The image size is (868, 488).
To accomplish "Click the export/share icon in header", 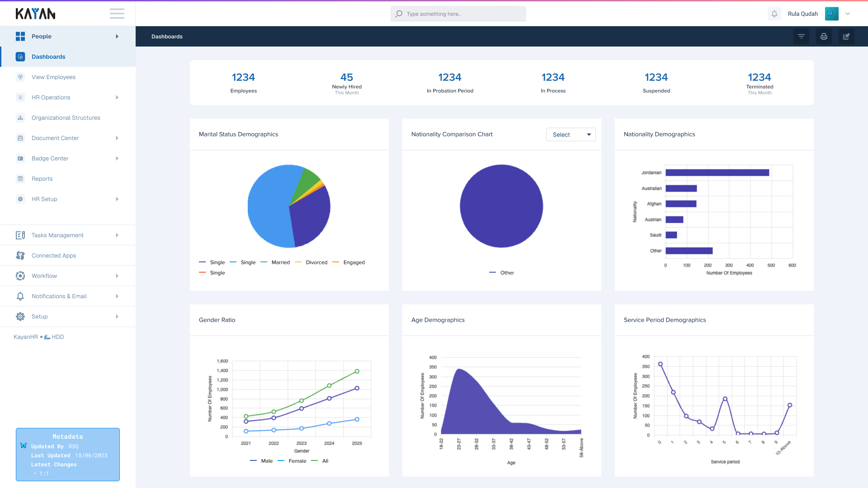I will pyautogui.click(x=846, y=37).
